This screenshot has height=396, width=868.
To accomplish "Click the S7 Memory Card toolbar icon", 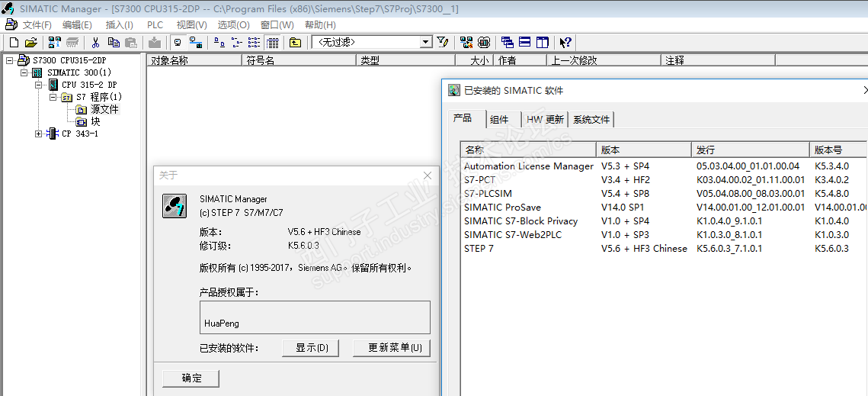I will [x=72, y=42].
